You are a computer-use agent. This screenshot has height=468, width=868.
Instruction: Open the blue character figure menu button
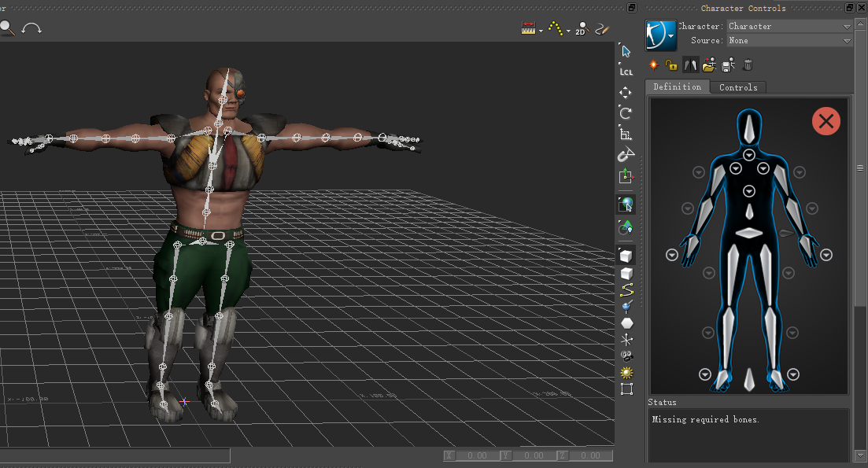(661, 35)
